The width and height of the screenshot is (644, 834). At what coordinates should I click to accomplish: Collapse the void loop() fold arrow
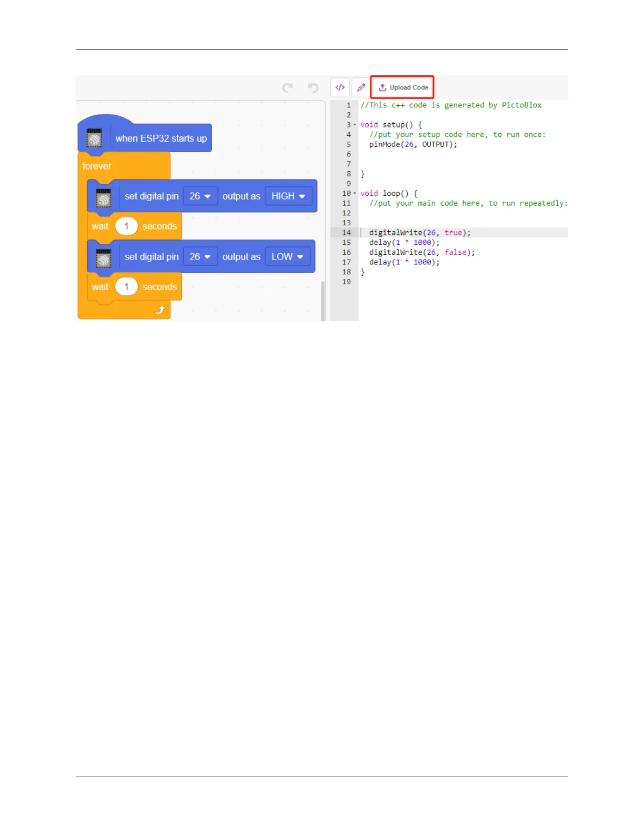pyautogui.click(x=355, y=193)
